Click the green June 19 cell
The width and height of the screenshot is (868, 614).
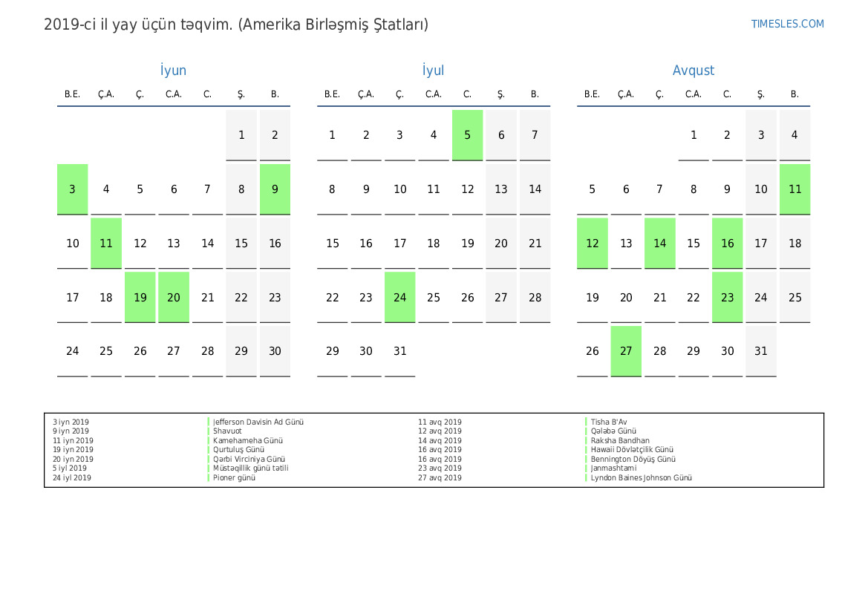tap(140, 297)
